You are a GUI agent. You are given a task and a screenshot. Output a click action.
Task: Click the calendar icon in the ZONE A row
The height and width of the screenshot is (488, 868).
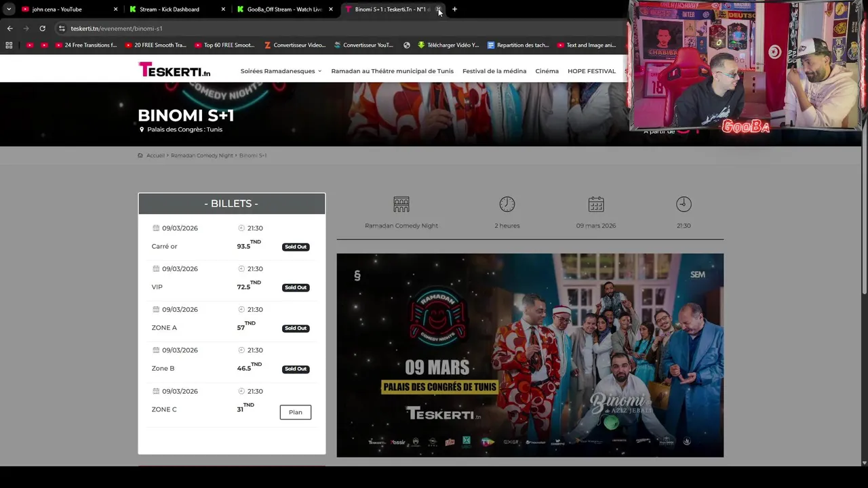pos(156,309)
